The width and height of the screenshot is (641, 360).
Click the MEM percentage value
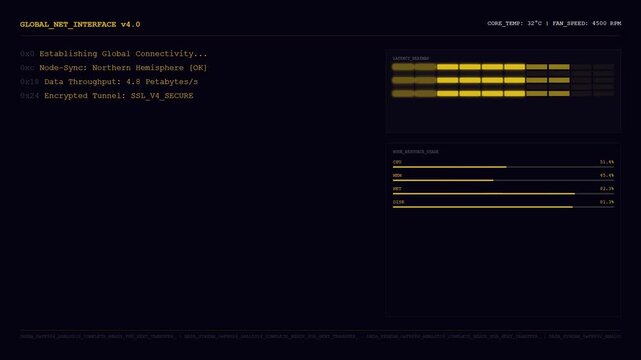tap(607, 175)
